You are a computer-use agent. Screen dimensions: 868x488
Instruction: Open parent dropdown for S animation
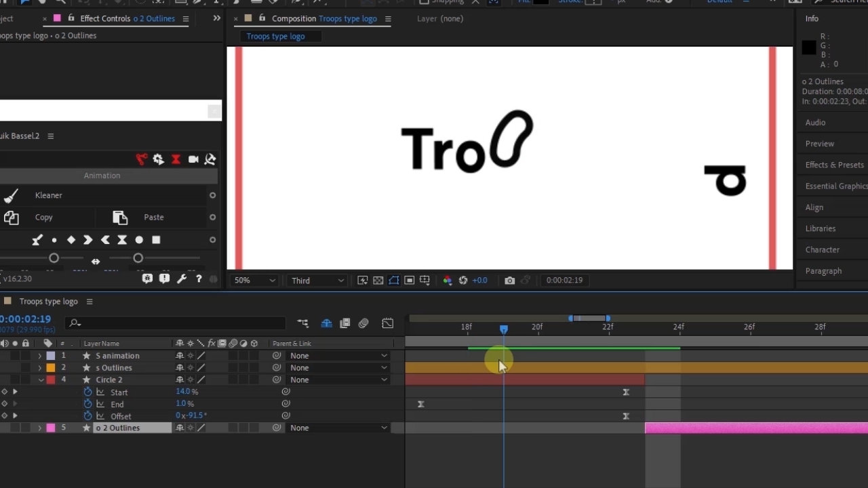(x=338, y=356)
